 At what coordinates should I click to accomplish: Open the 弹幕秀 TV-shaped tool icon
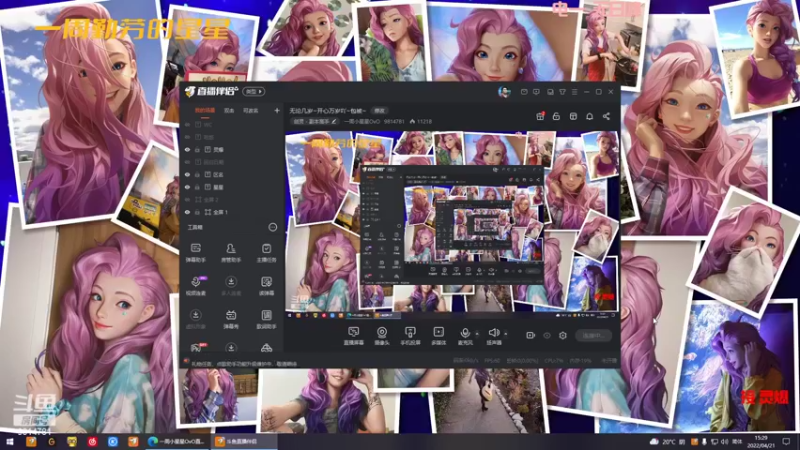[x=231, y=319]
